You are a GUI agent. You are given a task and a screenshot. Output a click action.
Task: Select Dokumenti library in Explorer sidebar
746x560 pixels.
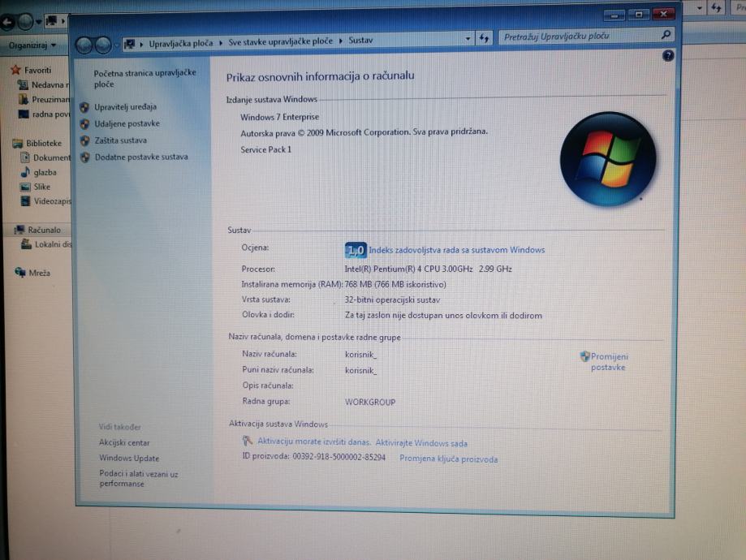tap(51, 157)
